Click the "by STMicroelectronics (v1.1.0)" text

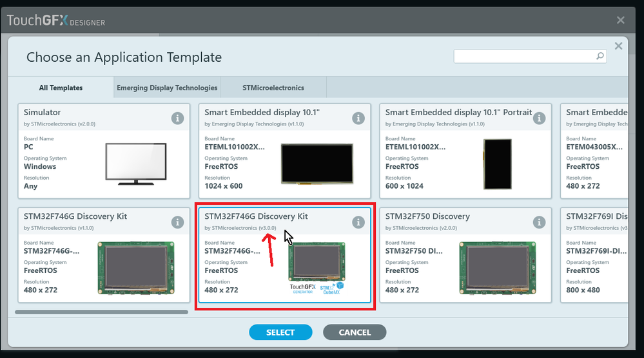59,227
